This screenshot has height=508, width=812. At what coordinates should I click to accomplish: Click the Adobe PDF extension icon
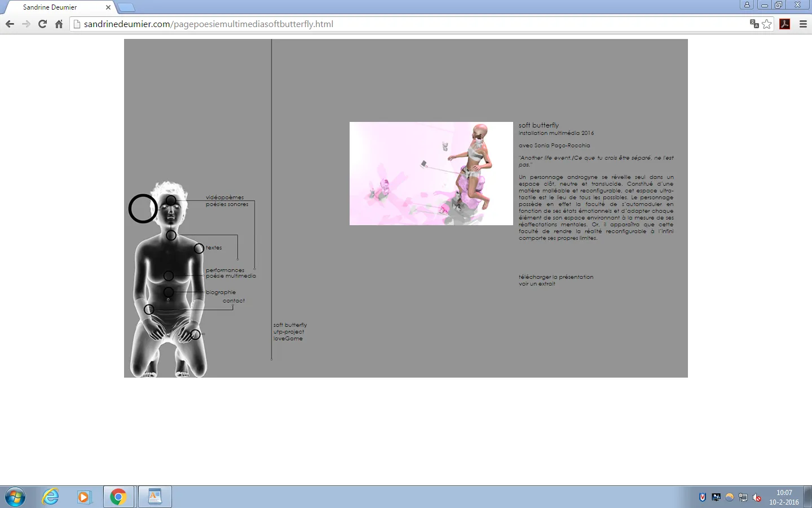click(x=784, y=24)
